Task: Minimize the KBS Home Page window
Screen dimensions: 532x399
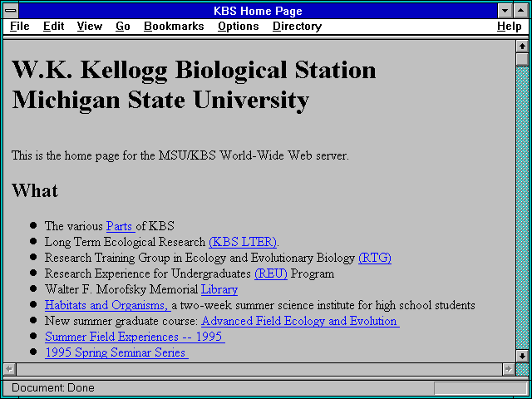Action: pyautogui.click(x=505, y=11)
